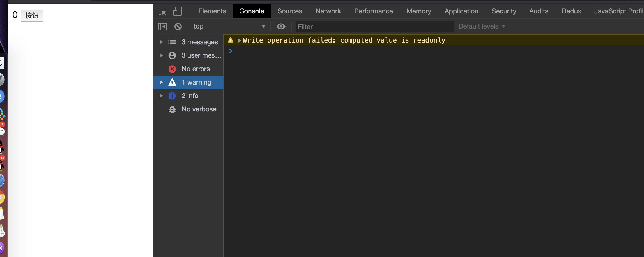Click the red No errors icon

172,69
